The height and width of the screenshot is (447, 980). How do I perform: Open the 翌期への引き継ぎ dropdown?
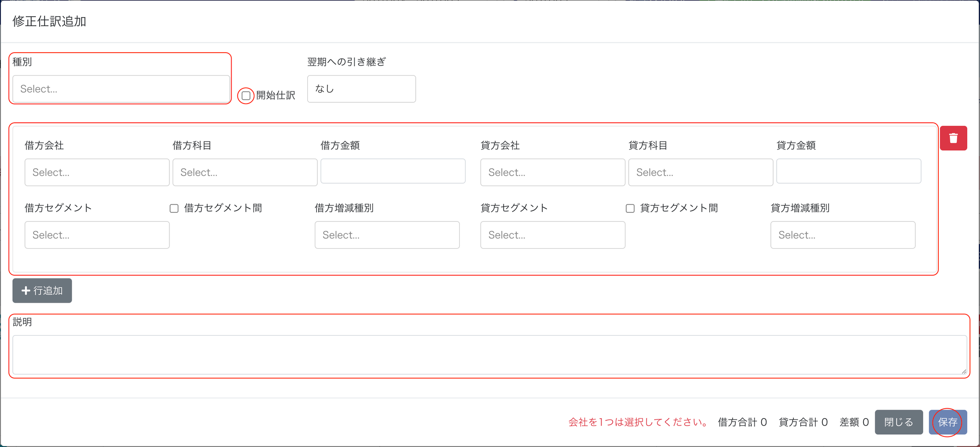[361, 89]
